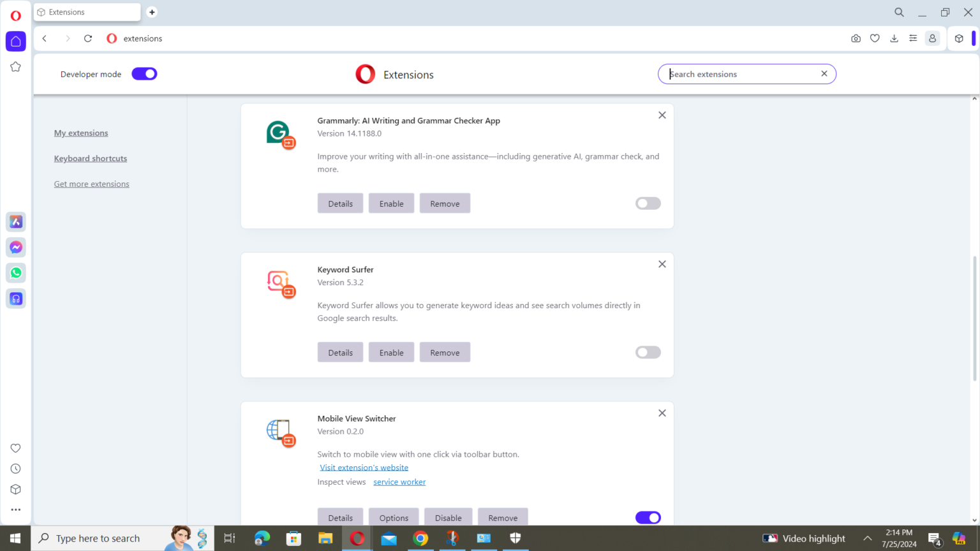The image size is (980, 551).
Task: Turn off Developer mode
Action: click(144, 73)
